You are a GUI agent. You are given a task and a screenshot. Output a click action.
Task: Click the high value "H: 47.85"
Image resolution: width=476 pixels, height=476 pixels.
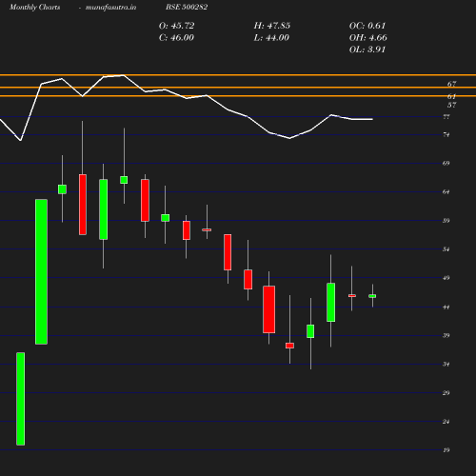[272, 26]
